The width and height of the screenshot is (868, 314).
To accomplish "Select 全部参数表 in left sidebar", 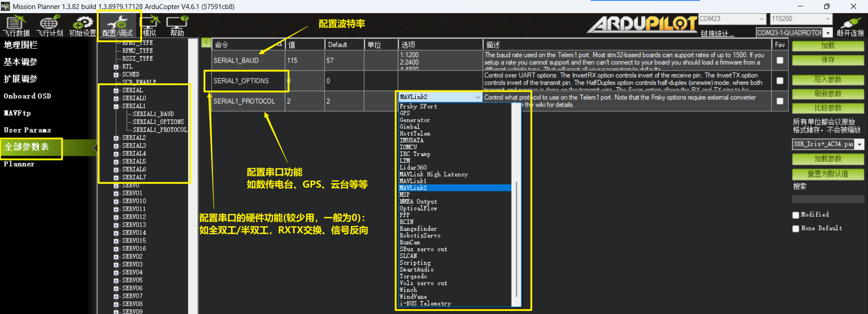I will pos(27,147).
